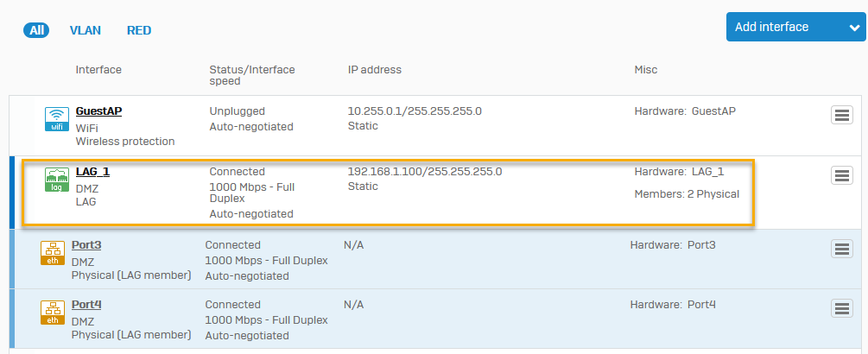Image resolution: width=868 pixels, height=354 pixels.
Task: Click the Port4 ethernet icon
Action: 53,313
